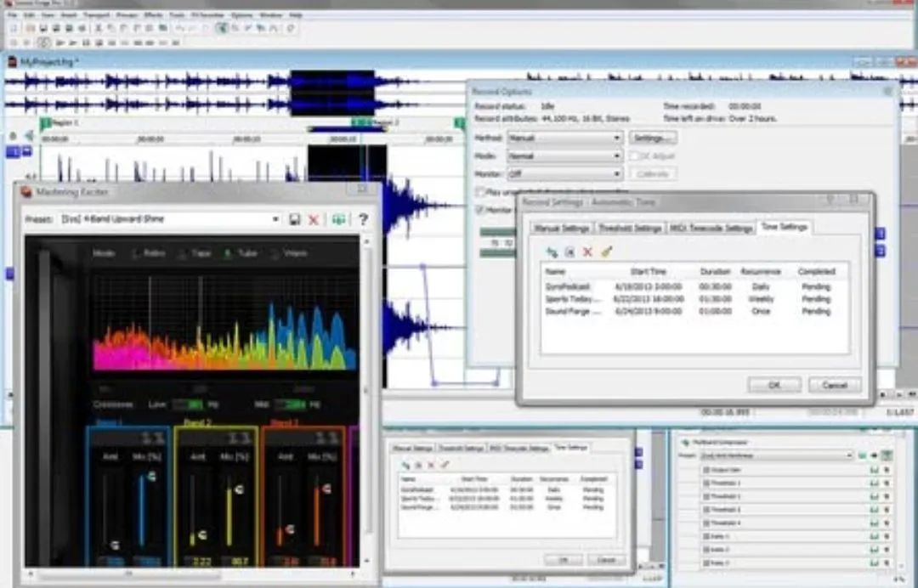Screen dimensions: 918x588
Task: Select the Tube mode option
Action: coord(241,253)
